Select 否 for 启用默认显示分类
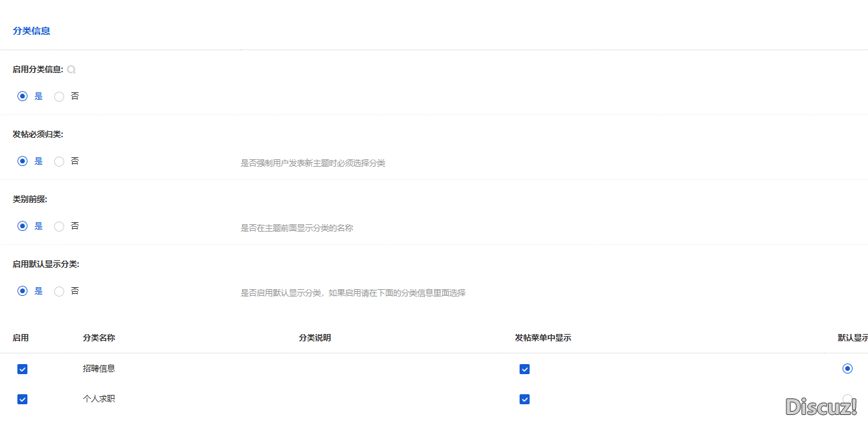Image resolution: width=868 pixels, height=423 pixels. [x=59, y=290]
